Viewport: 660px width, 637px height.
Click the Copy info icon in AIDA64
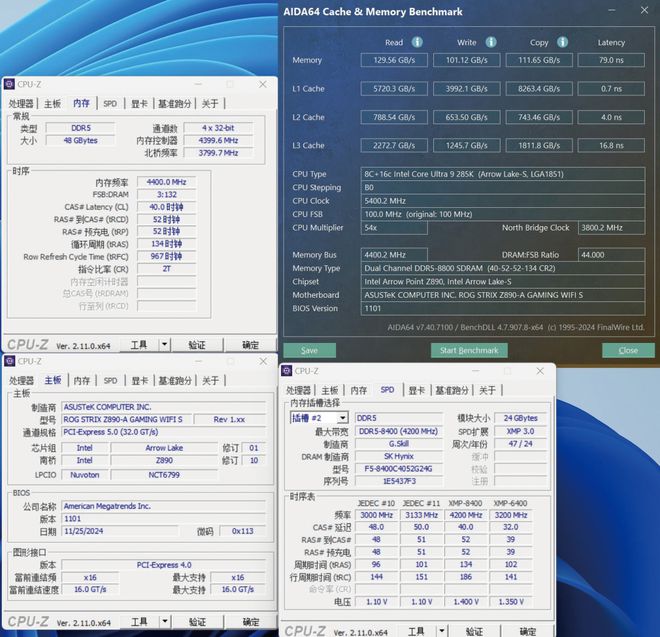[x=562, y=42]
